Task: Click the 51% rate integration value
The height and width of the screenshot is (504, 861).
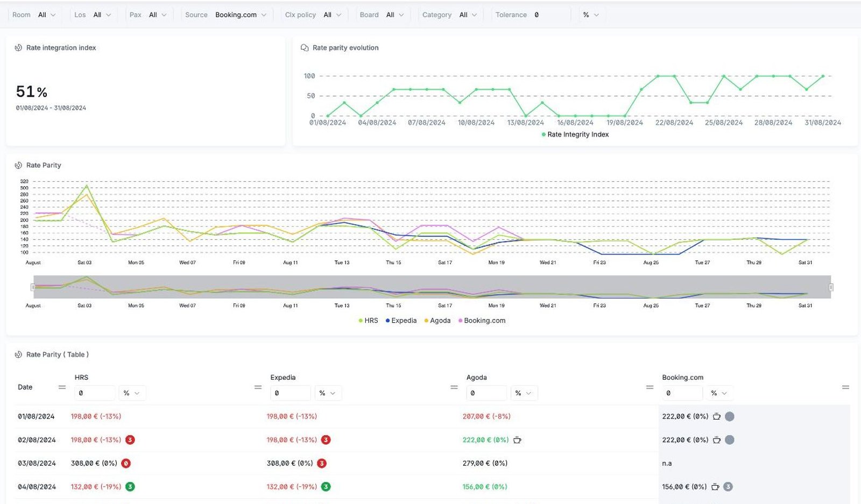Action: (x=32, y=92)
